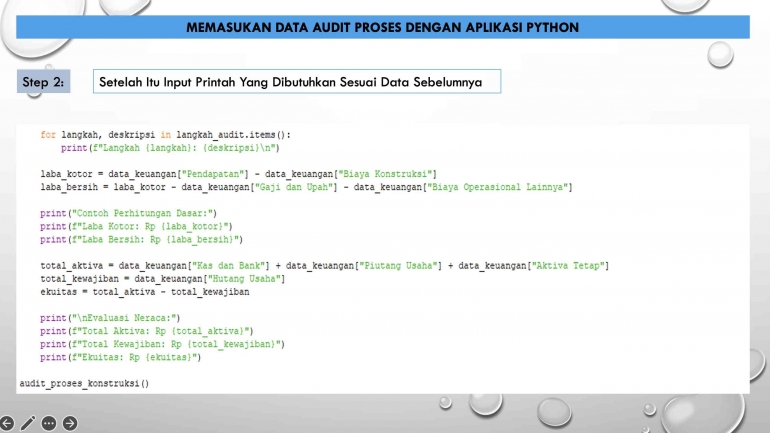Select the "Step 2:" label
Screen dimensions: 770x433
tap(43, 81)
